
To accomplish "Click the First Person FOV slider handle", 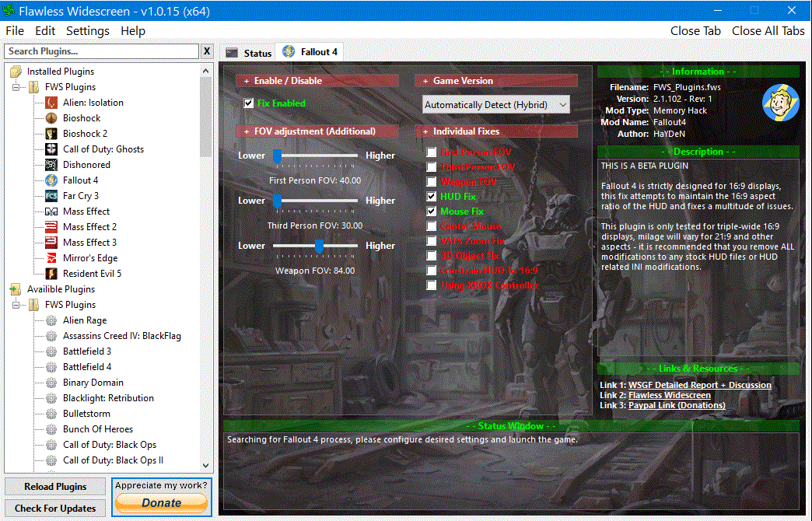I will pos(277,156).
